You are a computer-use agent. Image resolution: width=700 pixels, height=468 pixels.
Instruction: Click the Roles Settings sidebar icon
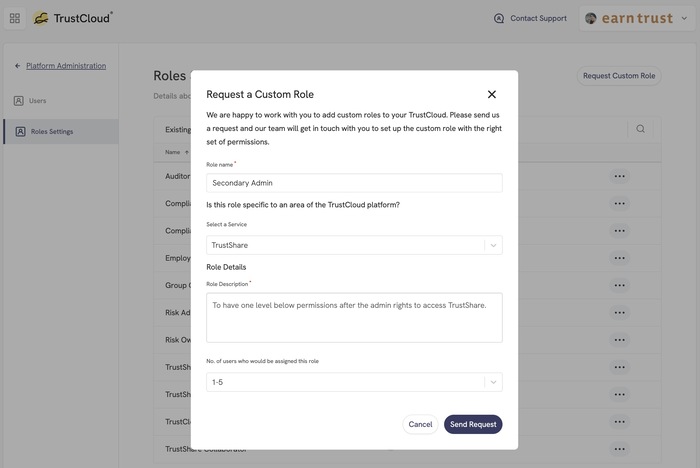[x=21, y=132]
